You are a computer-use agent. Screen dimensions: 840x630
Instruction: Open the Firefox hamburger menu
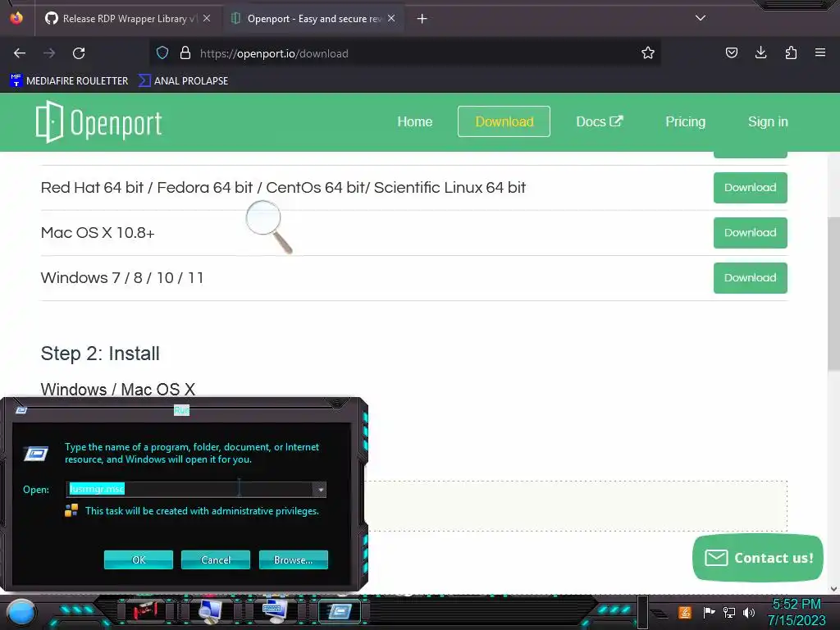[x=820, y=52]
